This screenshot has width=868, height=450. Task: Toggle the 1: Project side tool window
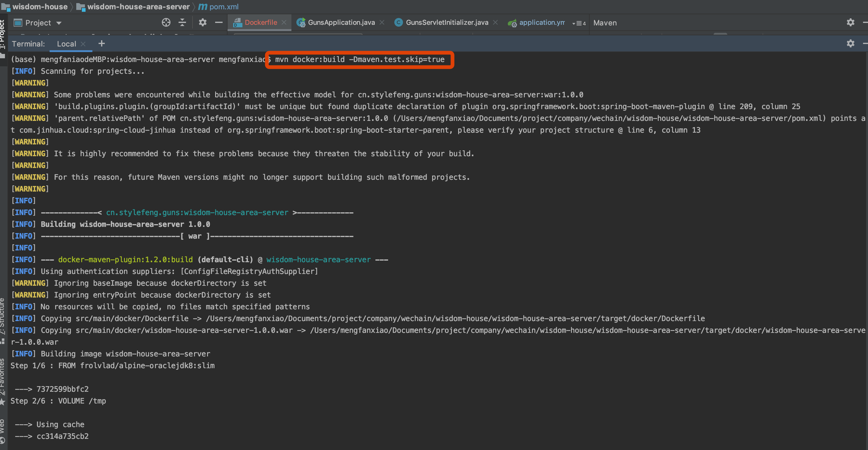(3, 34)
